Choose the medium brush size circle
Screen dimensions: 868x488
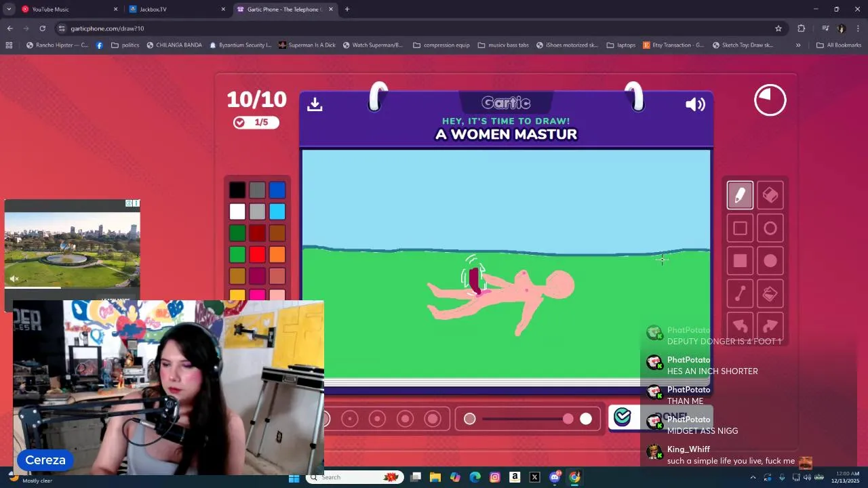(377, 419)
